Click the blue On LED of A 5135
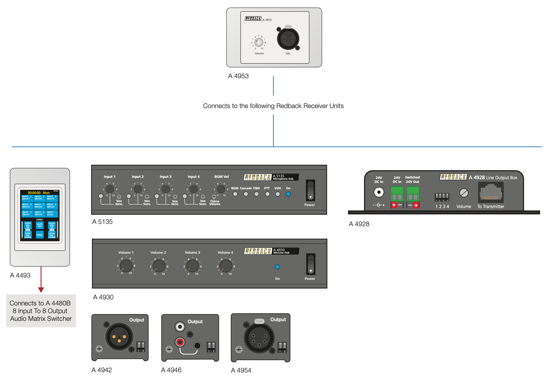 tap(288, 194)
